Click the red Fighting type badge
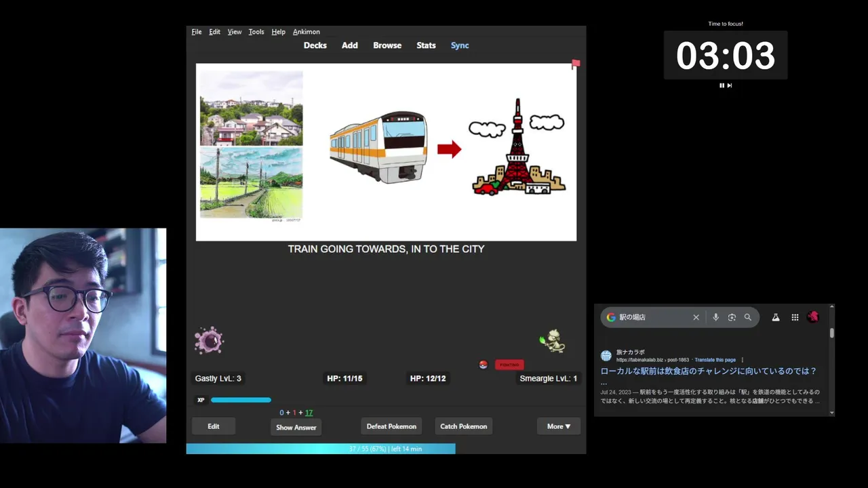The image size is (868, 488). [x=509, y=365]
